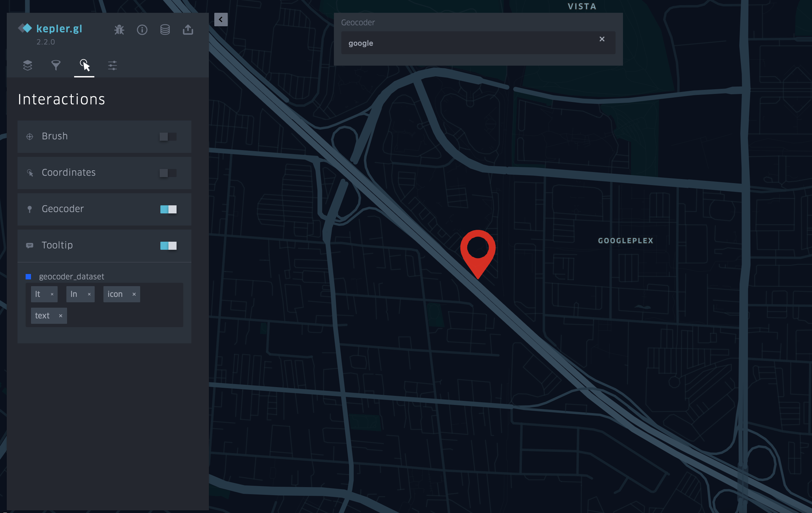Collapse the side panel with arrow button
The image size is (812, 513).
coord(221,20)
